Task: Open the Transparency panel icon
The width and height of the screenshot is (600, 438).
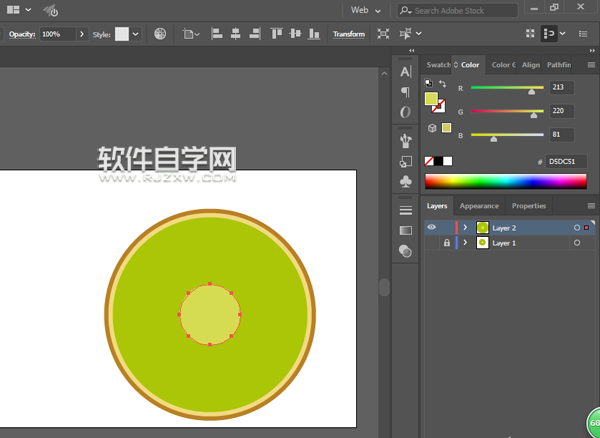Action: (x=405, y=252)
